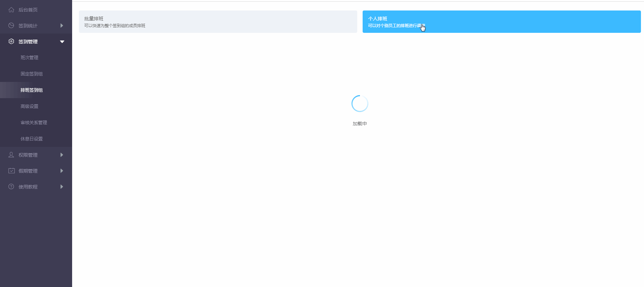Click the gear icon beside 签到管理

11,41
